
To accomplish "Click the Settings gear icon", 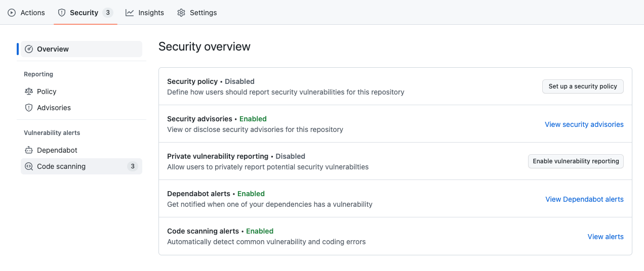I will (181, 13).
